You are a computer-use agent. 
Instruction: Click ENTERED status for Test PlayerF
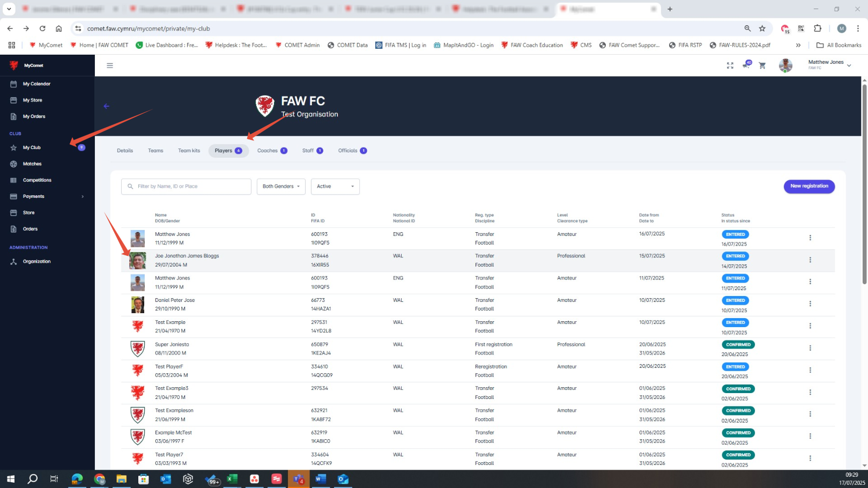click(735, 367)
